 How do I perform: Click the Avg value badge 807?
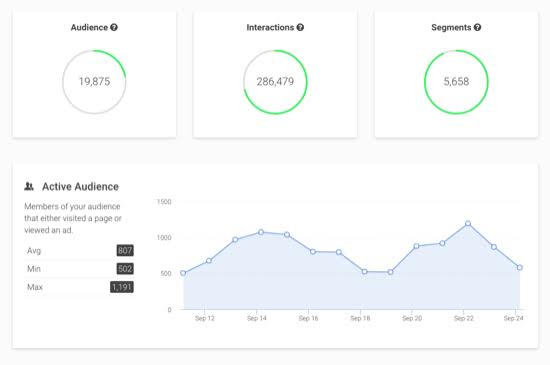[x=125, y=250]
